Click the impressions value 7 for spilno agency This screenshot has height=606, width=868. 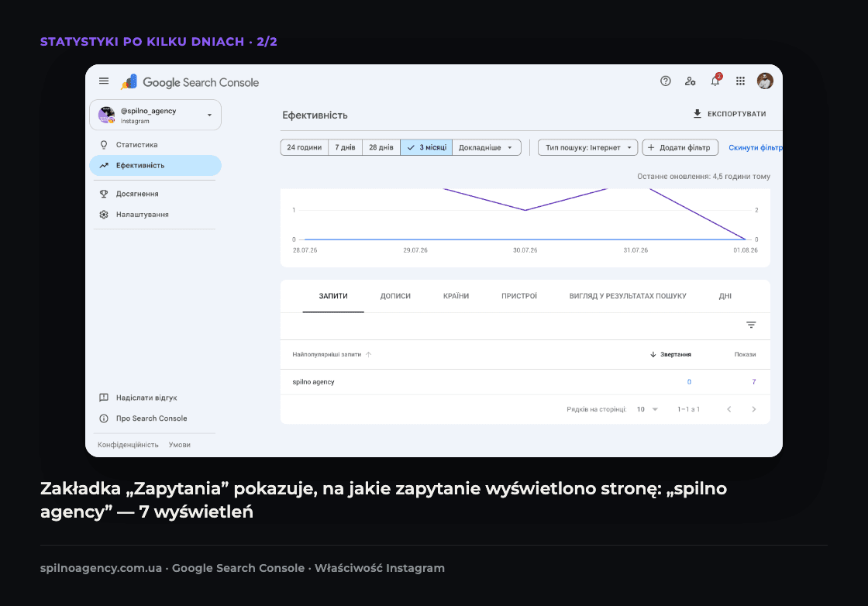pyautogui.click(x=754, y=382)
